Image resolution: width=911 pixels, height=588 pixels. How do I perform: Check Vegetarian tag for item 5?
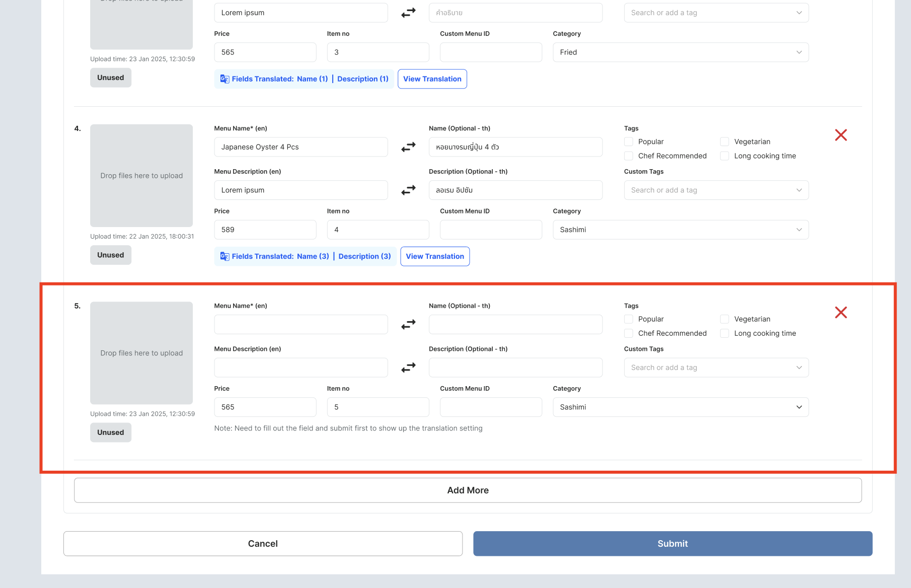(x=724, y=319)
